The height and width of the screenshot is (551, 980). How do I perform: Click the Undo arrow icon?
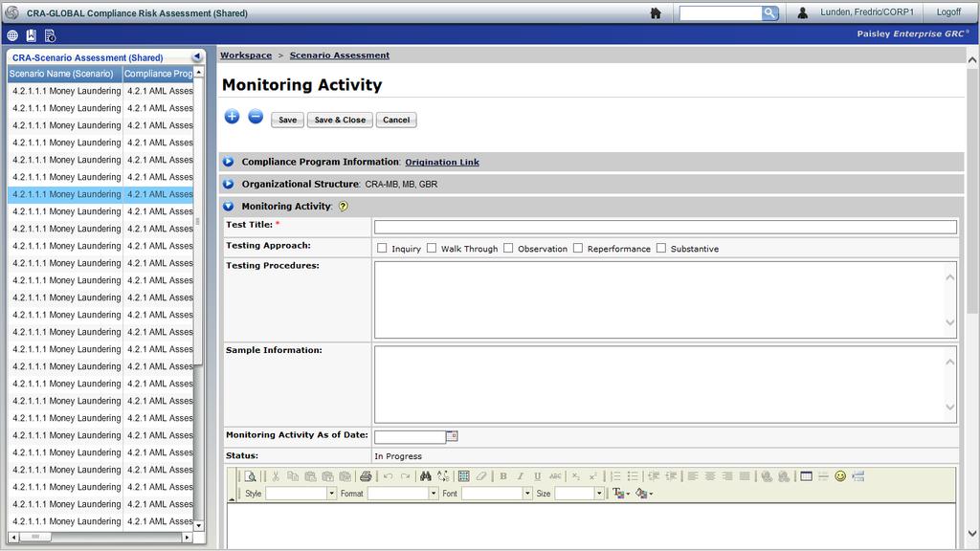[389, 476]
